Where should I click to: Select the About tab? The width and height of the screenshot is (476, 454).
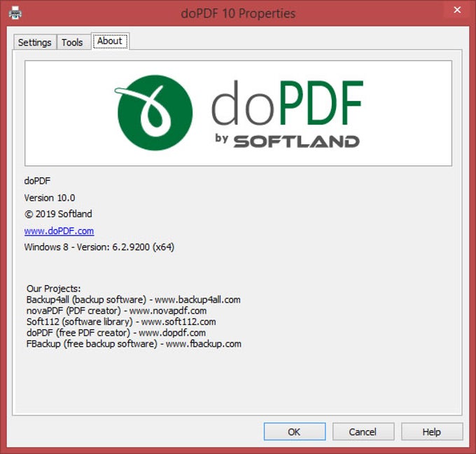click(x=110, y=41)
